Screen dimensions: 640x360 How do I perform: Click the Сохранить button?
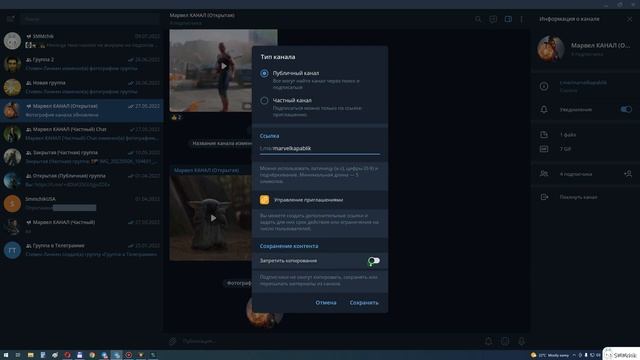coord(364,303)
